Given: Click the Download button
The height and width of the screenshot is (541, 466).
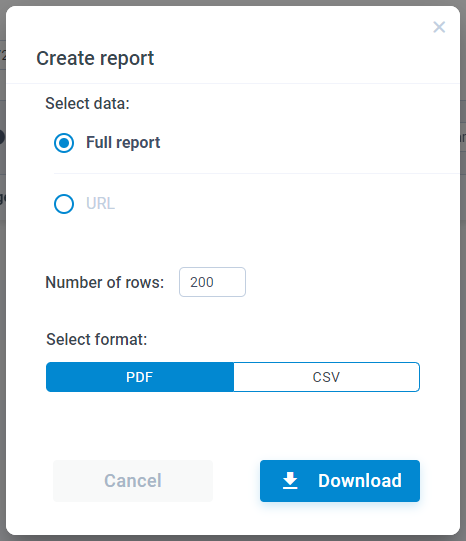Looking at the screenshot, I should coord(340,481).
